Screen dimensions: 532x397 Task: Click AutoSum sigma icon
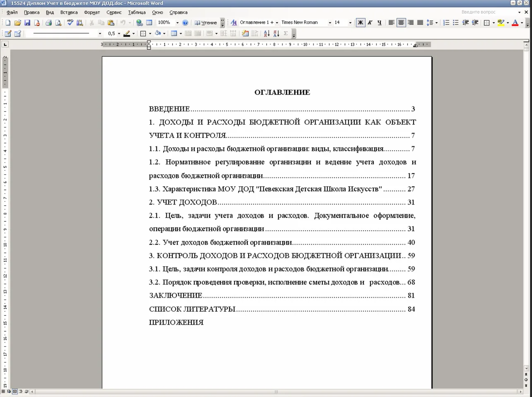coord(286,33)
